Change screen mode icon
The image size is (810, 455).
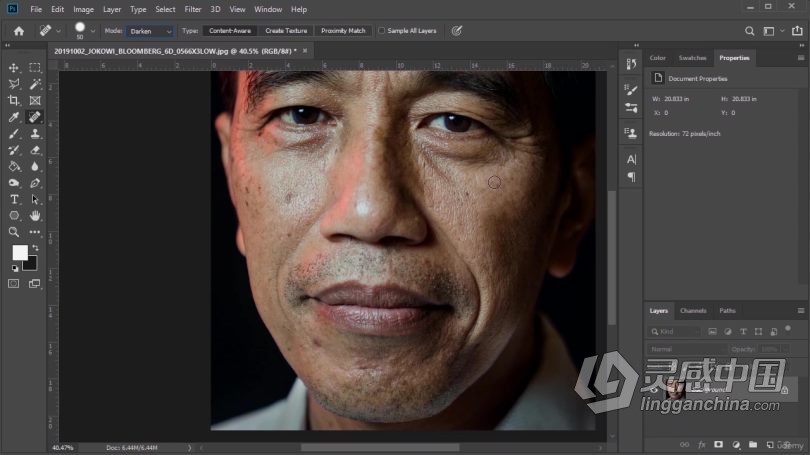coord(35,284)
